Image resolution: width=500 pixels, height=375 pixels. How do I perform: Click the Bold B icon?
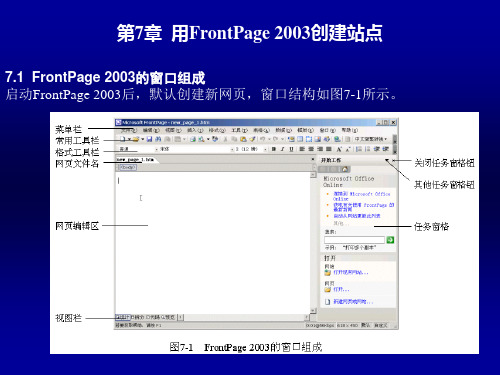click(274, 149)
